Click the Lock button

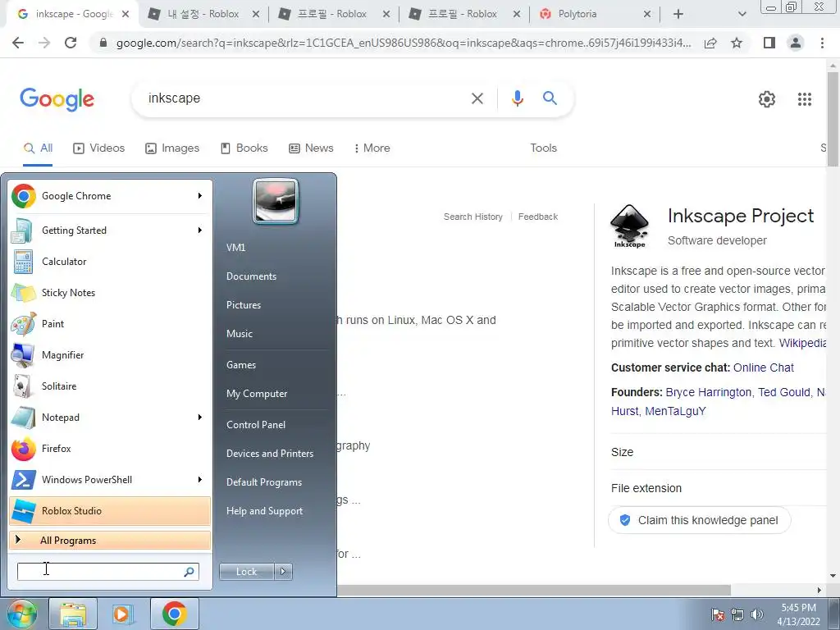[x=246, y=572]
